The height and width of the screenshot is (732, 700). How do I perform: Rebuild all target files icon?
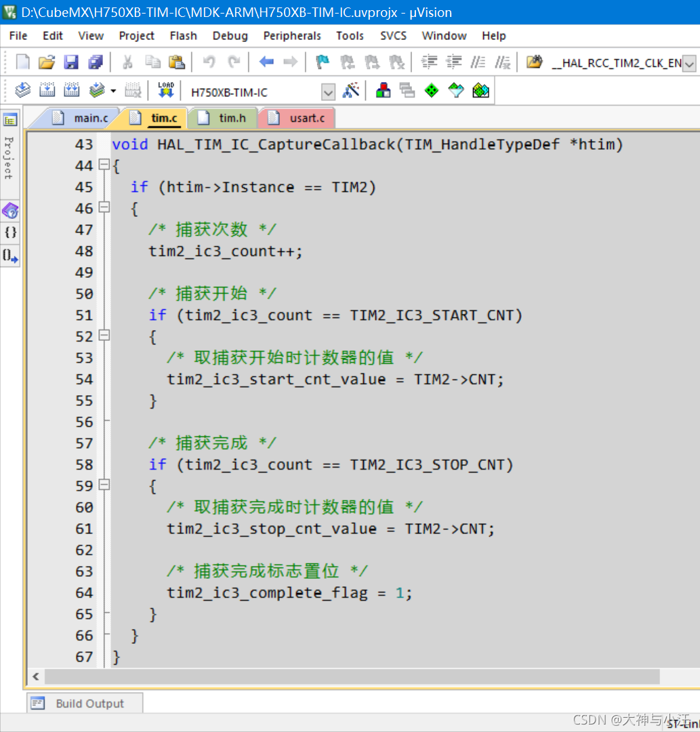click(71, 90)
